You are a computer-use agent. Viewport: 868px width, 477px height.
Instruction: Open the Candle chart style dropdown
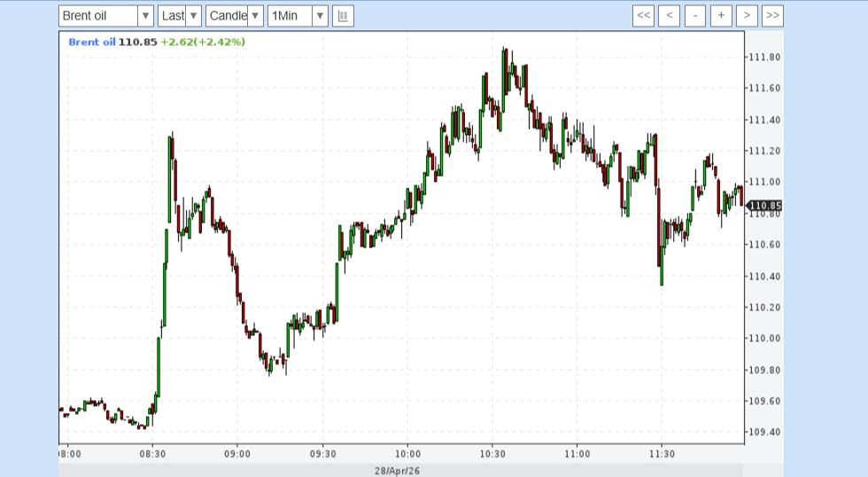(x=234, y=16)
